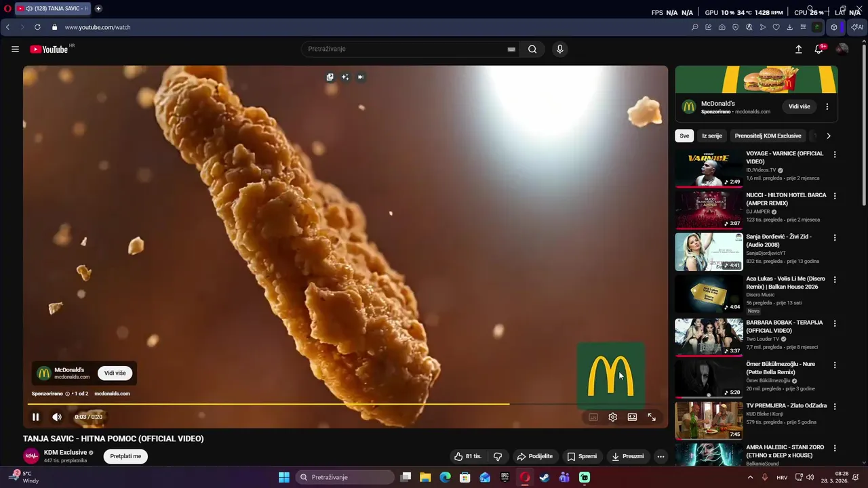Pause the video ad

click(36, 417)
